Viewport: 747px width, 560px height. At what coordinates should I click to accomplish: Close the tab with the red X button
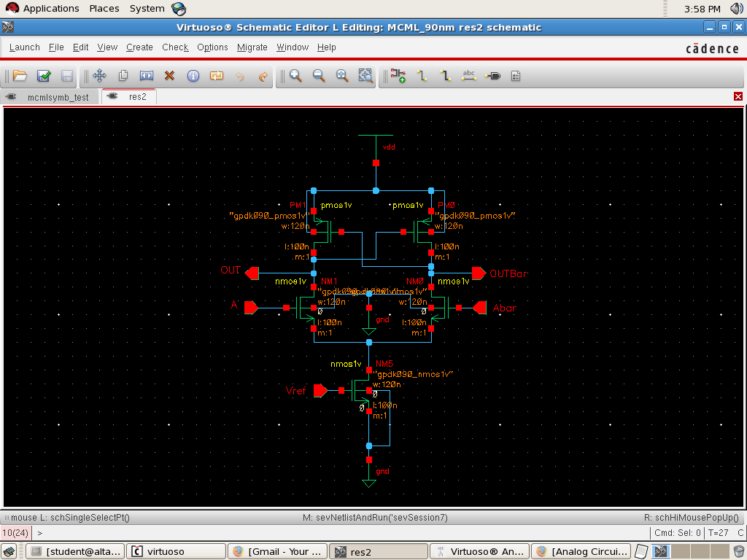pyautogui.click(x=738, y=97)
